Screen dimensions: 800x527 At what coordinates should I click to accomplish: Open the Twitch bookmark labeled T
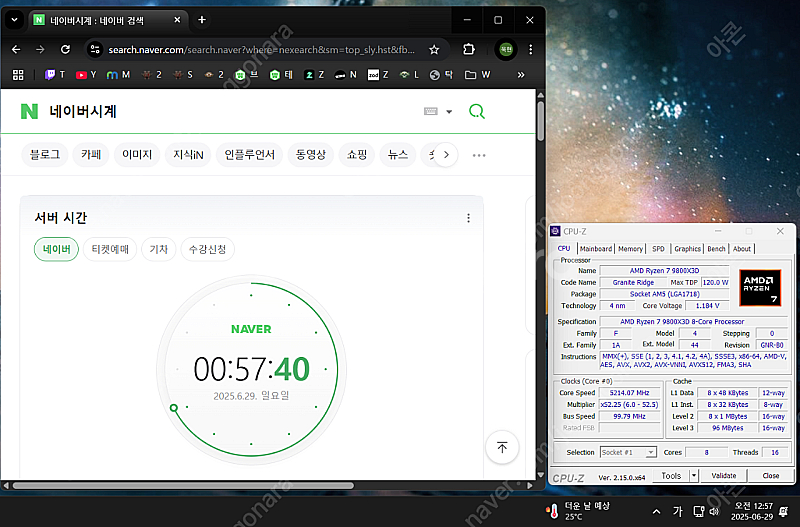[55, 75]
